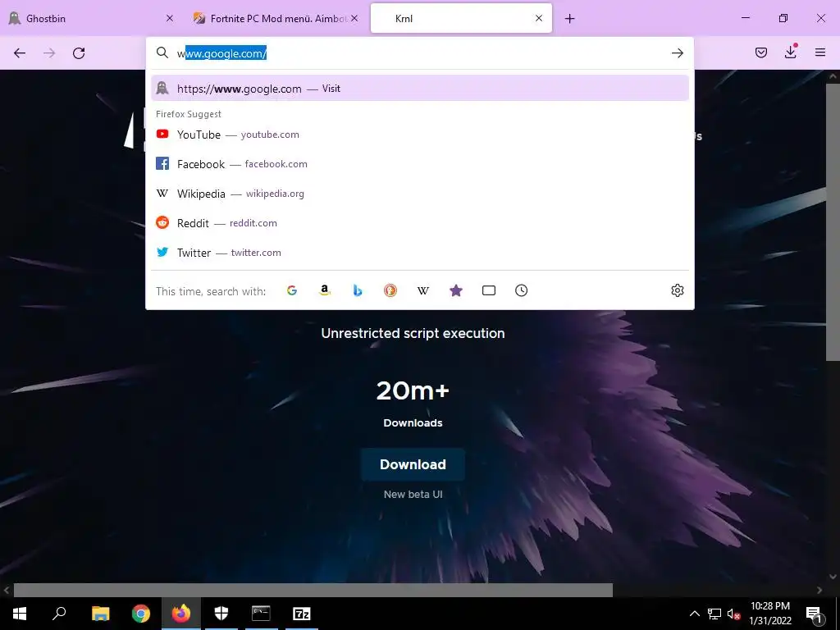Screen dimensions: 840x630
Task: Search history via the clock icon
Action: pyautogui.click(x=521, y=290)
